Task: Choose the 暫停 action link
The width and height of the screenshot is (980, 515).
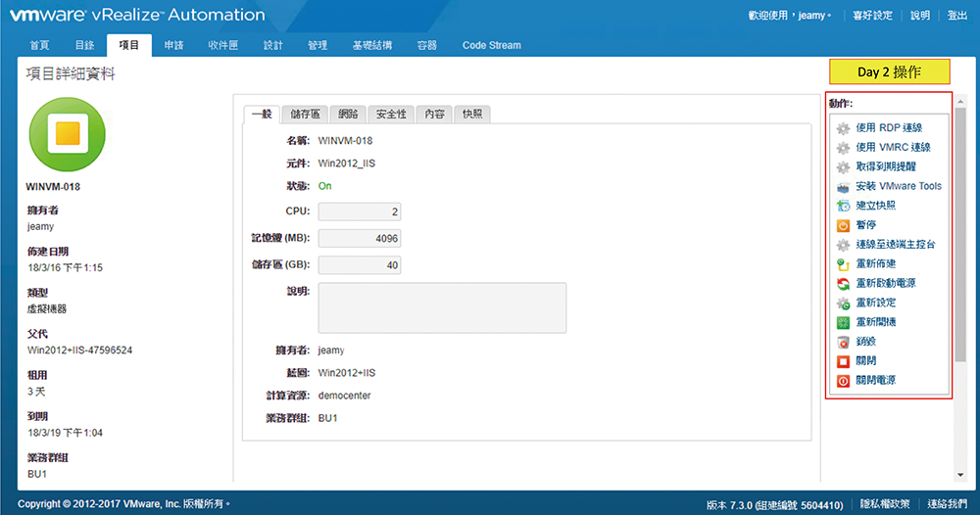Action: tap(865, 224)
